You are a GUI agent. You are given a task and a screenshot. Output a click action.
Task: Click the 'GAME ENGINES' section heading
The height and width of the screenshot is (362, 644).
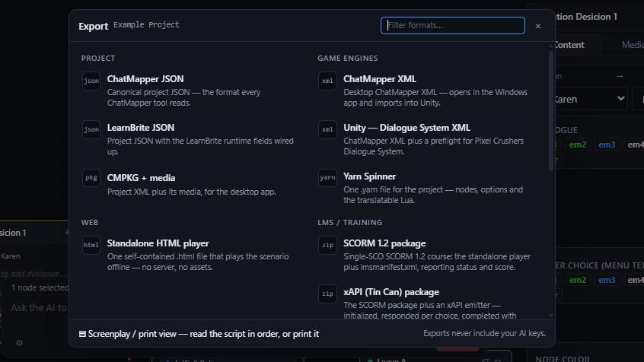[x=347, y=59]
